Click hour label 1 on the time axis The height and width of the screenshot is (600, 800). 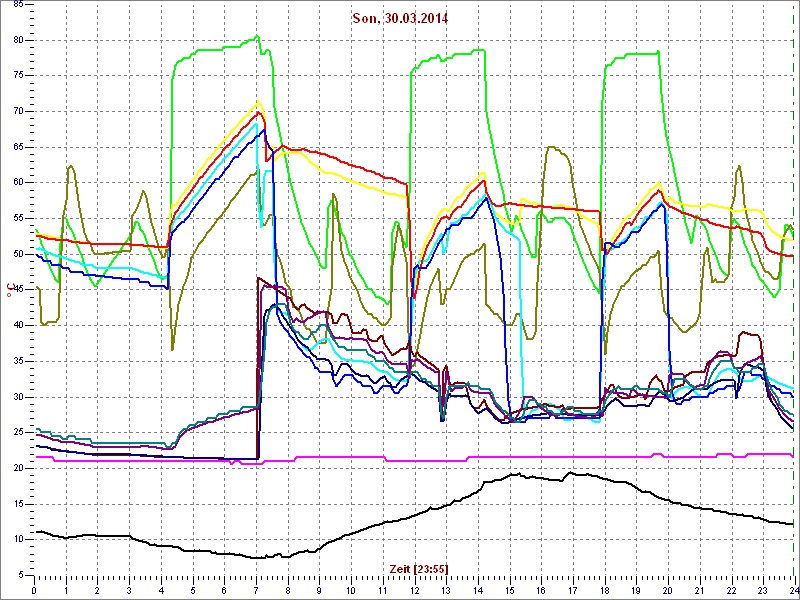coord(66,591)
